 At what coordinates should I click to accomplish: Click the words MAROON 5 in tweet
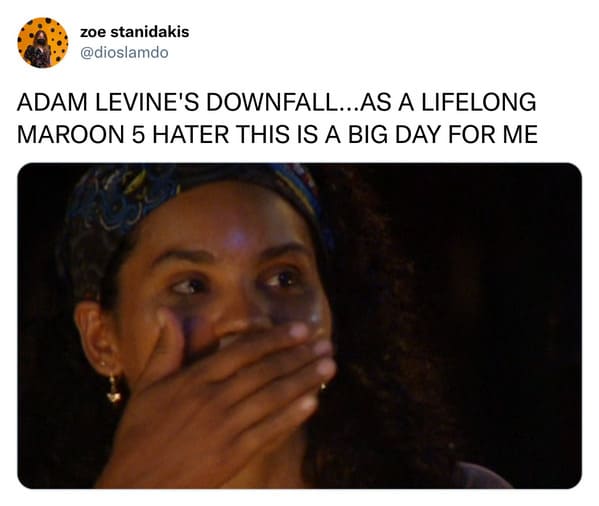pos(81,134)
